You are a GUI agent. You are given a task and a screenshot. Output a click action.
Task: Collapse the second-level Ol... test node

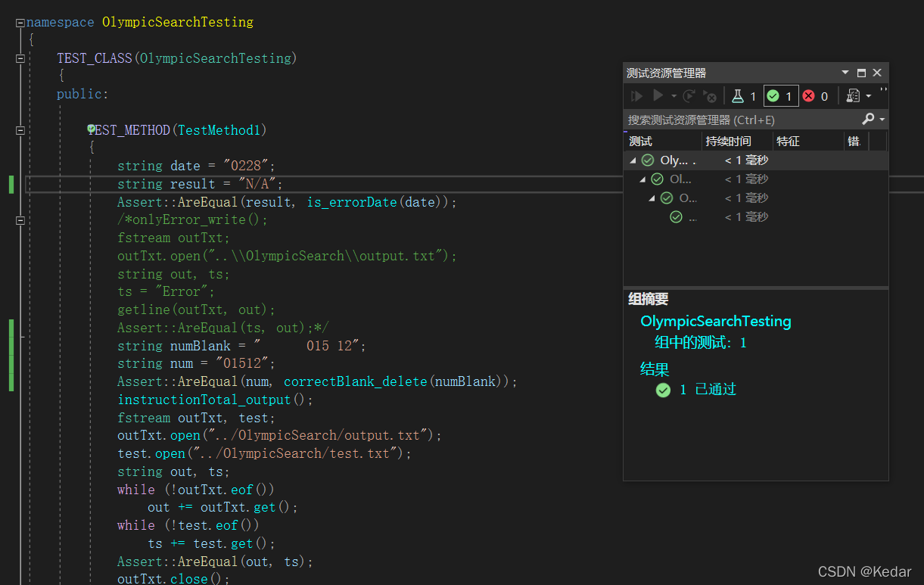[642, 179]
